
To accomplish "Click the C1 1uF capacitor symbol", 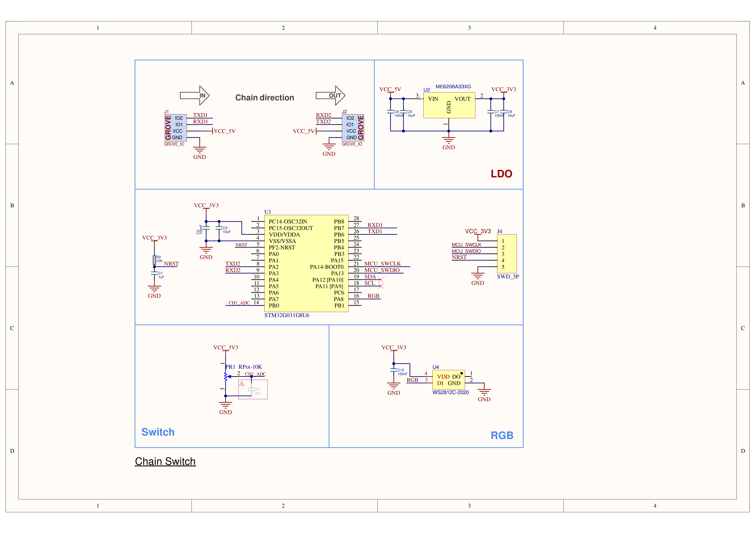I will coord(154,273).
